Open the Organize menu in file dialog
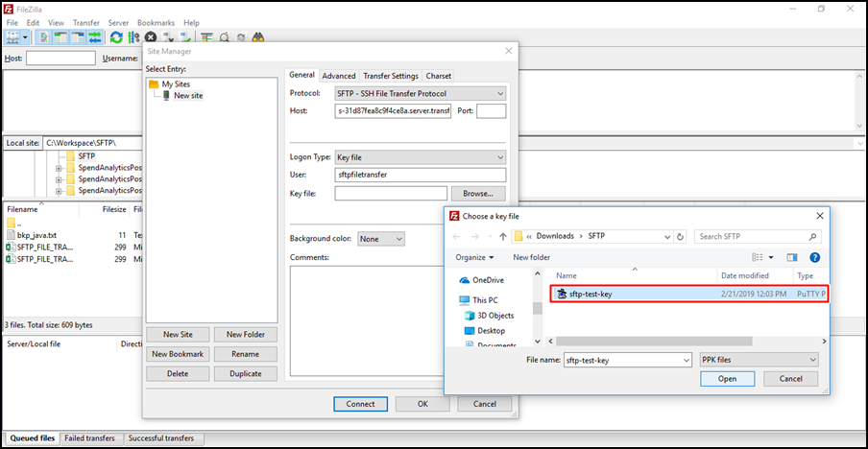868x449 pixels. pyautogui.click(x=474, y=257)
